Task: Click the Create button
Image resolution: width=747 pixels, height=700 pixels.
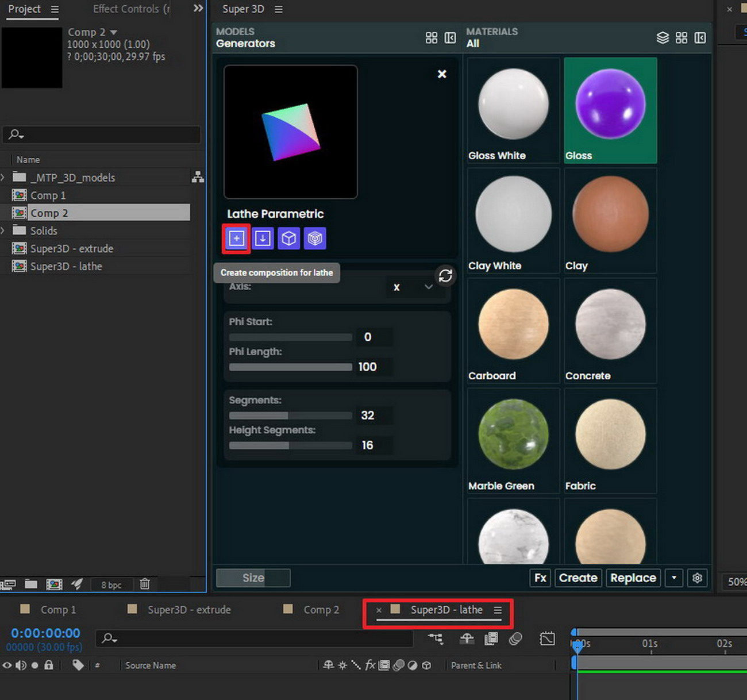Action: (578, 578)
